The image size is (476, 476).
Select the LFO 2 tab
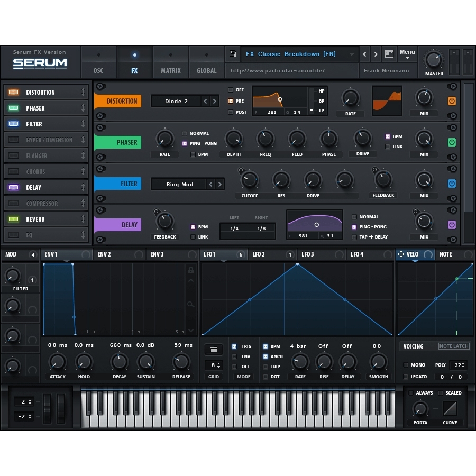click(x=272, y=254)
